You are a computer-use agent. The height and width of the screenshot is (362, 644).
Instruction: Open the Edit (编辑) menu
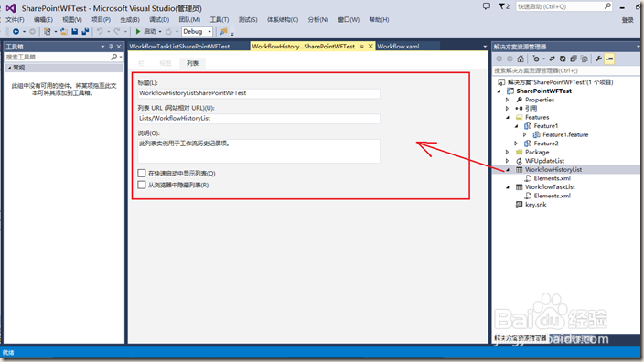[43, 20]
